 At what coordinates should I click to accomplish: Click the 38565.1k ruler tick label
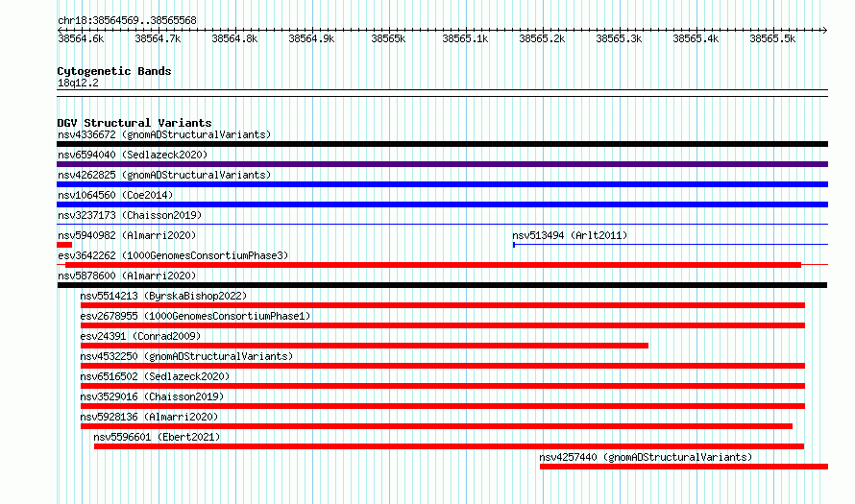[x=465, y=38]
